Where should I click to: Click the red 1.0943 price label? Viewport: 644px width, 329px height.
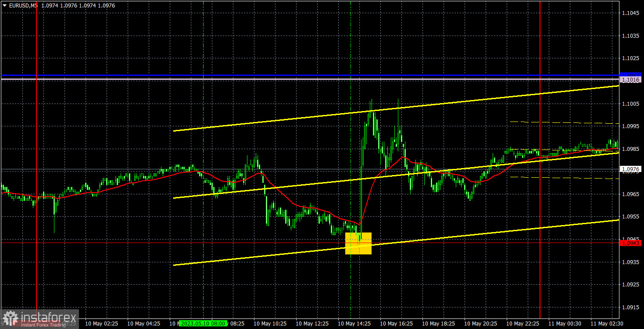630,243
